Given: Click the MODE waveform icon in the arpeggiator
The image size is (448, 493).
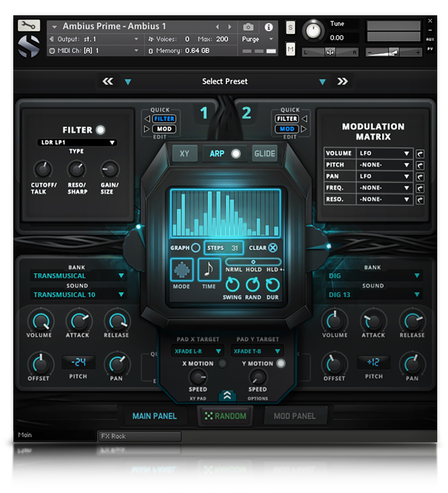Looking at the screenshot, I should pyautogui.click(x=181, y=269).
